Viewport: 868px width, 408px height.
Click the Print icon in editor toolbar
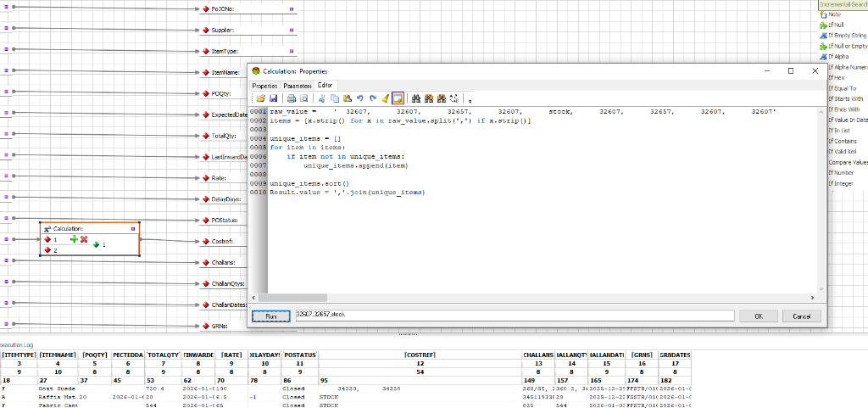(x=292, y=98)
